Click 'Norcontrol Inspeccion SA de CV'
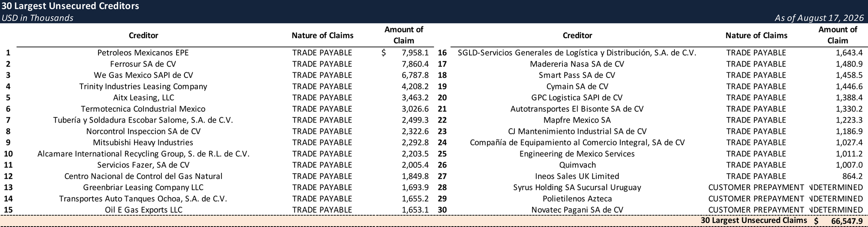This screenshot has width=868, height=227. 143,132
